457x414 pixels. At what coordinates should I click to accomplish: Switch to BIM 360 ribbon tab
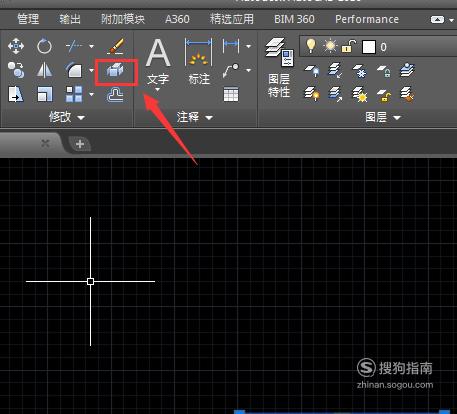(294, 19)
